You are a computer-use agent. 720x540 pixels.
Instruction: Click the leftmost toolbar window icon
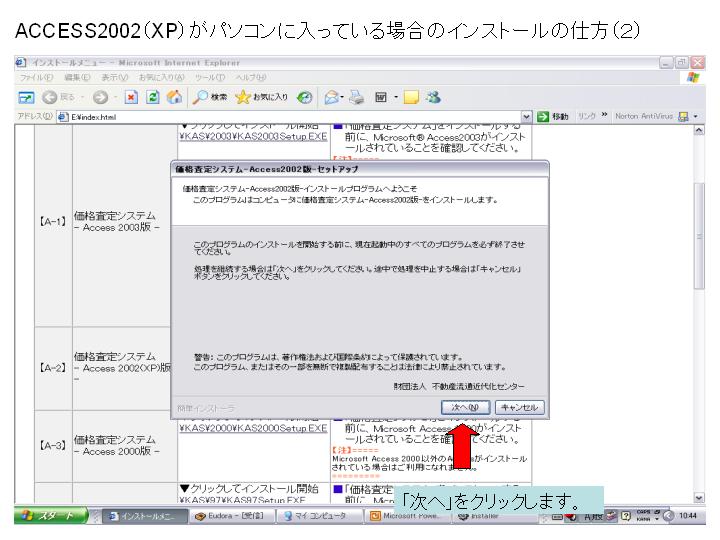26,97
